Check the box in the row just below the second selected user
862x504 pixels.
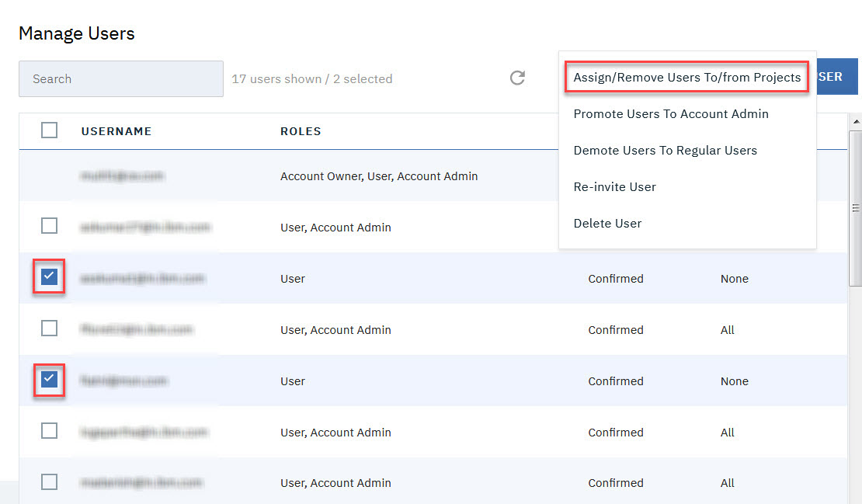pos(49,431)
